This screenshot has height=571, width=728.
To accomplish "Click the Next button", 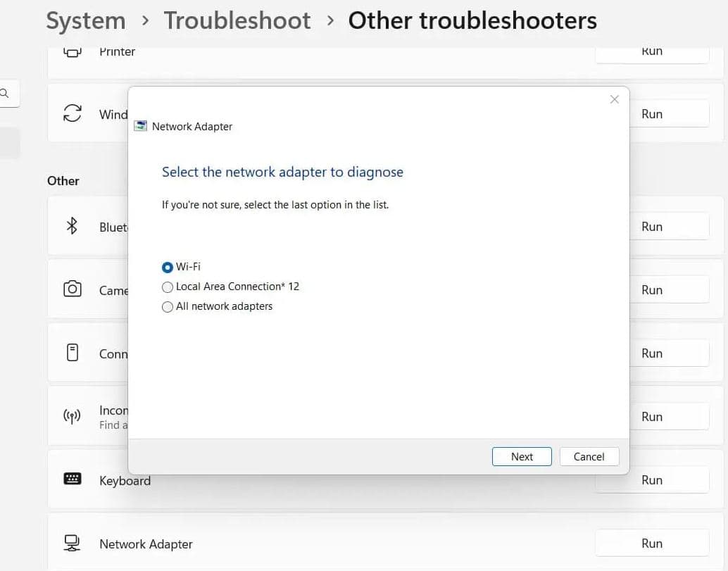I will [522, 456].
